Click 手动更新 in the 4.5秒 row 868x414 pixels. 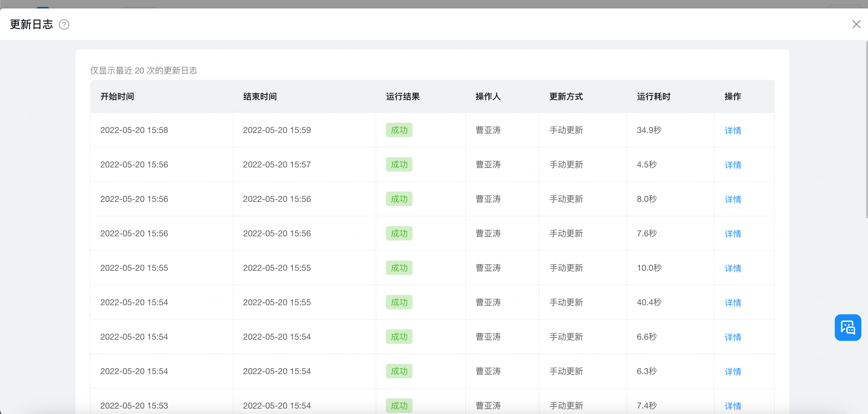point(566,164)
